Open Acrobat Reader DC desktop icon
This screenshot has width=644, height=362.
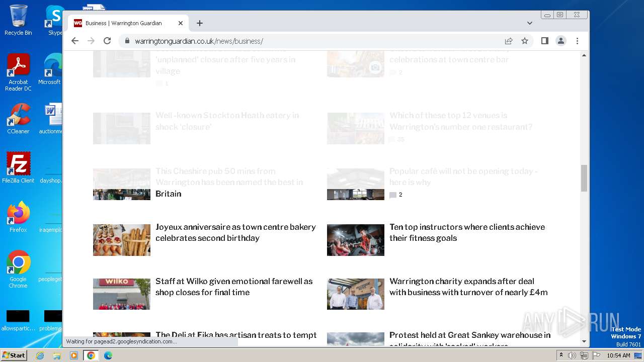pos(18,72)
